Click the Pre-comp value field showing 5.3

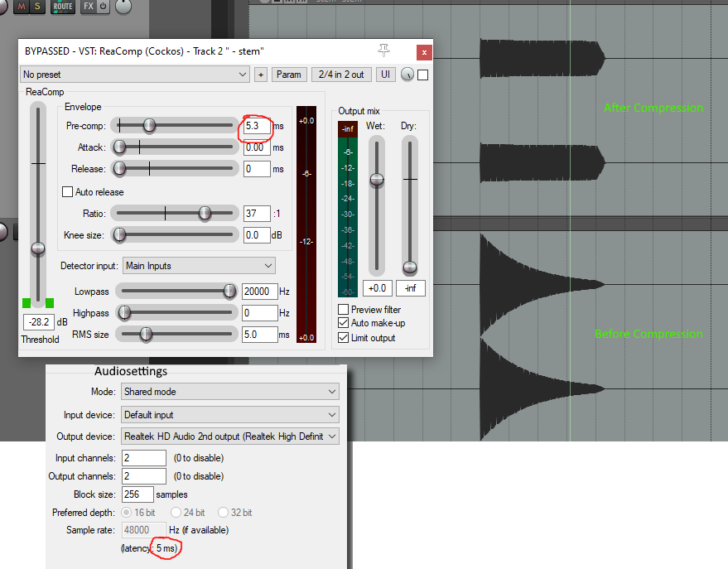(258, 126)
